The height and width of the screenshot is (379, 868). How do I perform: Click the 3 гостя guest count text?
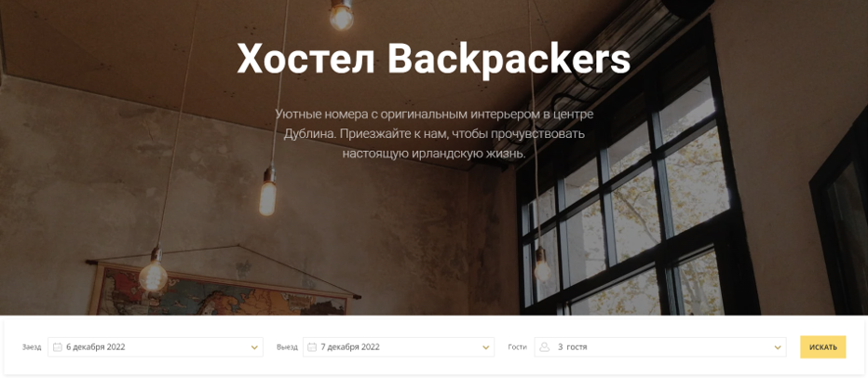point(573,347)
